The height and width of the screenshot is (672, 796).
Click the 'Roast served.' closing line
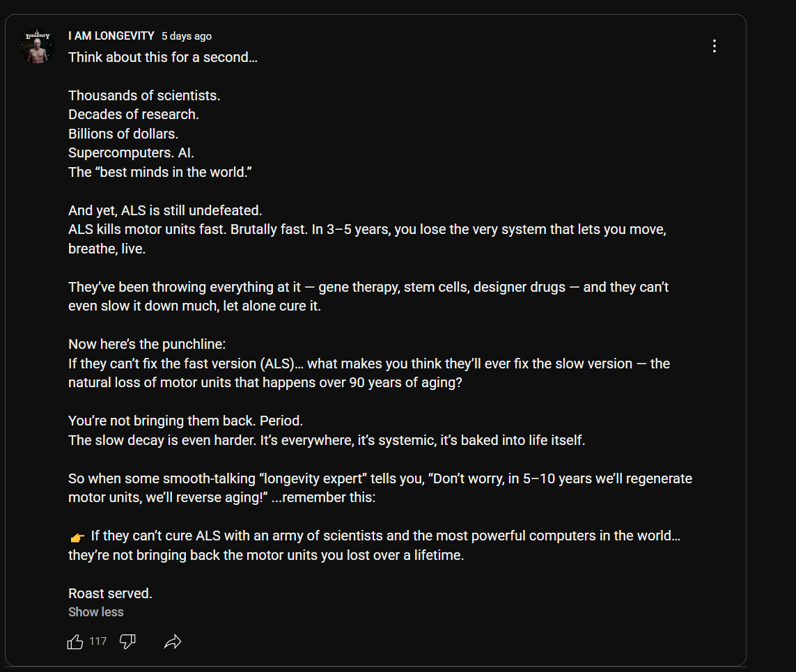click(x=110, y=593)
